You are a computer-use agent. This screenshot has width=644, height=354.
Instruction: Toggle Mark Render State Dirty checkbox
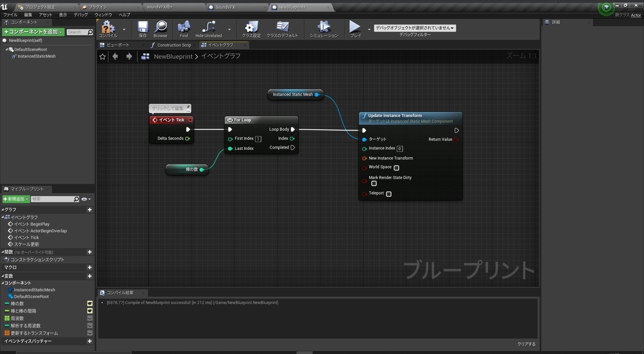click(374, 183)
